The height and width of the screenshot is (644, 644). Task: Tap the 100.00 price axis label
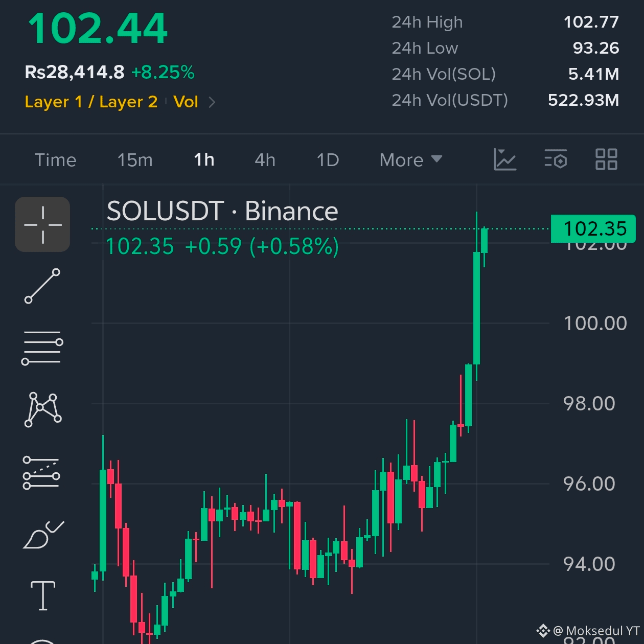tap(595, 323)
